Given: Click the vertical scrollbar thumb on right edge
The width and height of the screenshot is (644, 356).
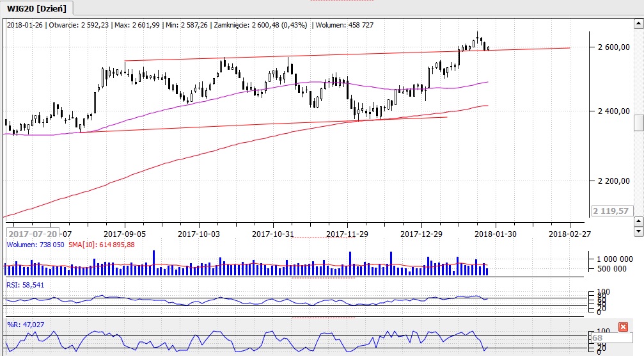Looking at the screenshot, I should [638, 122].
